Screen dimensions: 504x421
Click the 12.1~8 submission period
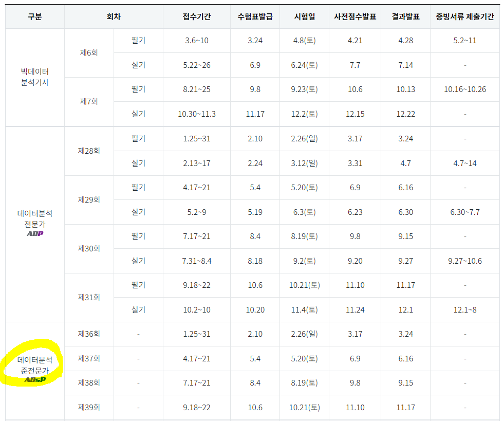pyautogui.click(x=465, y=310)
